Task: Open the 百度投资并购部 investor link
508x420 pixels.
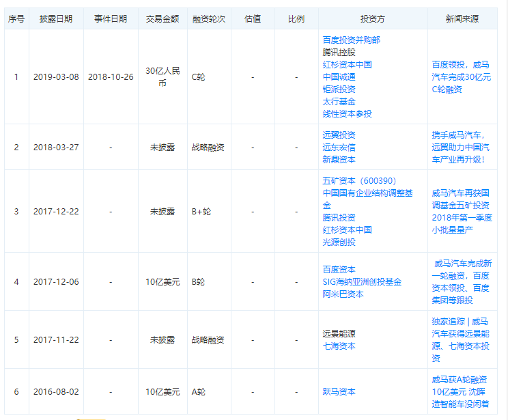Action: click(x=351, y=40)
